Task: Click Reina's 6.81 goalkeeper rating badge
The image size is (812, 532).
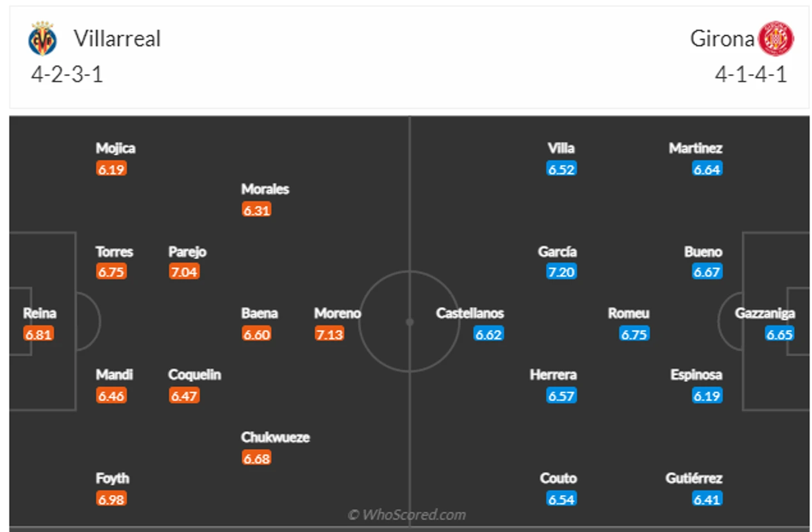Action: click(38, 334)
